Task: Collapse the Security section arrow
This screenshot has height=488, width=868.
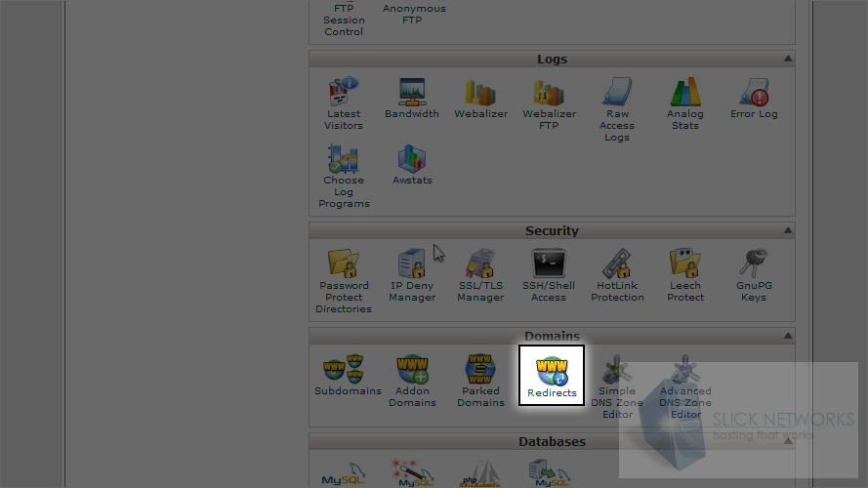Action: pos(787,231)
